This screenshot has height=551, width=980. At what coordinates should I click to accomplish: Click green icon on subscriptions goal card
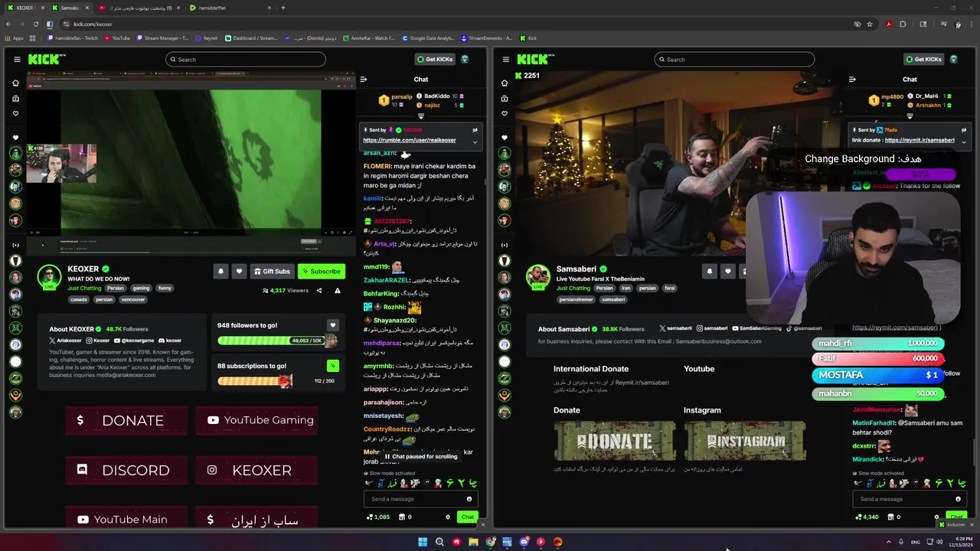(x=332, y=366)
